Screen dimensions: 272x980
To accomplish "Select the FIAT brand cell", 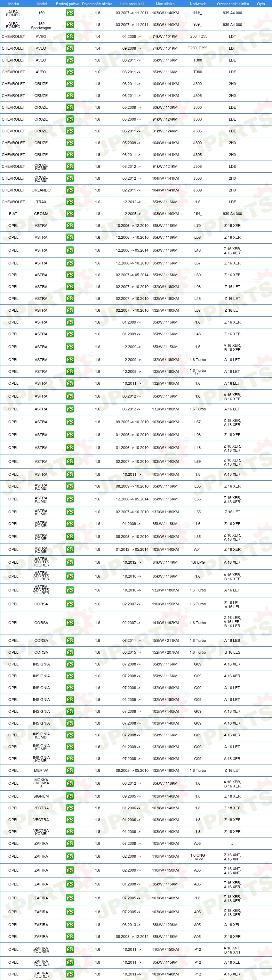I will (x=13, y=214).
